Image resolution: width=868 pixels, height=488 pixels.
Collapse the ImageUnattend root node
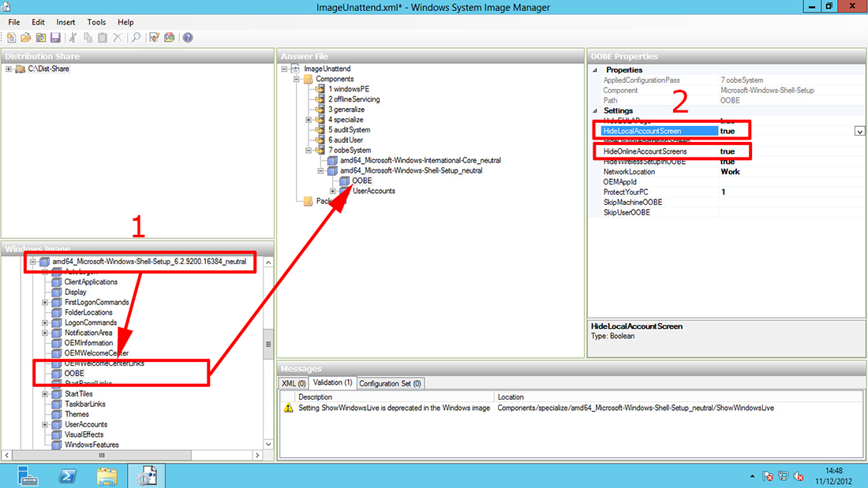[x=285, y=69]
